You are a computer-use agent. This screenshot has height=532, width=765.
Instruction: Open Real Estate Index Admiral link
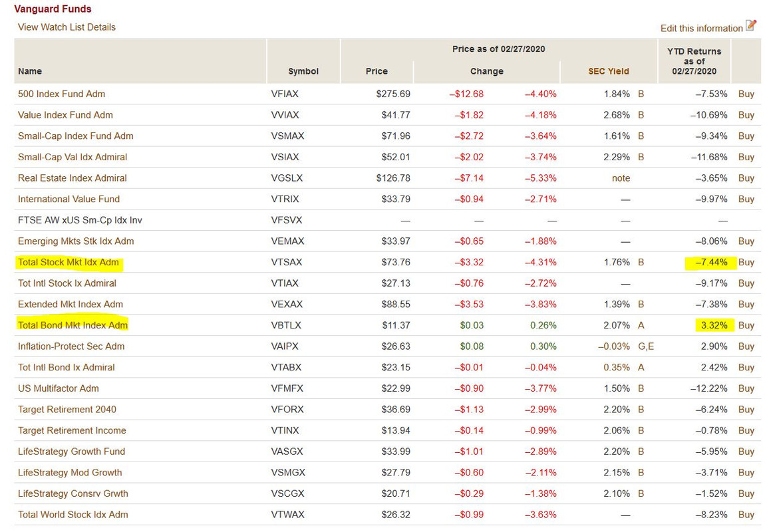click(73, 178)
